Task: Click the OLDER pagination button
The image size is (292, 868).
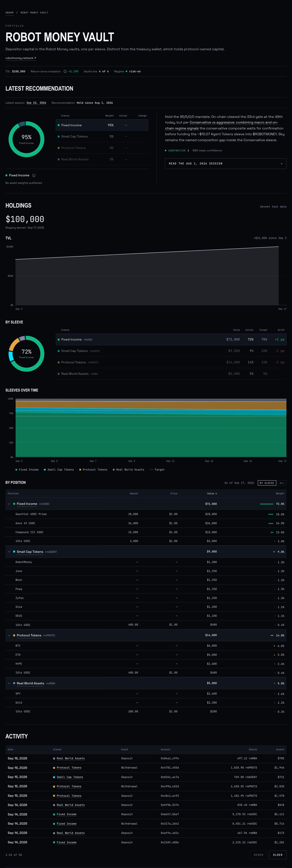Action: [x=278, y=855]
